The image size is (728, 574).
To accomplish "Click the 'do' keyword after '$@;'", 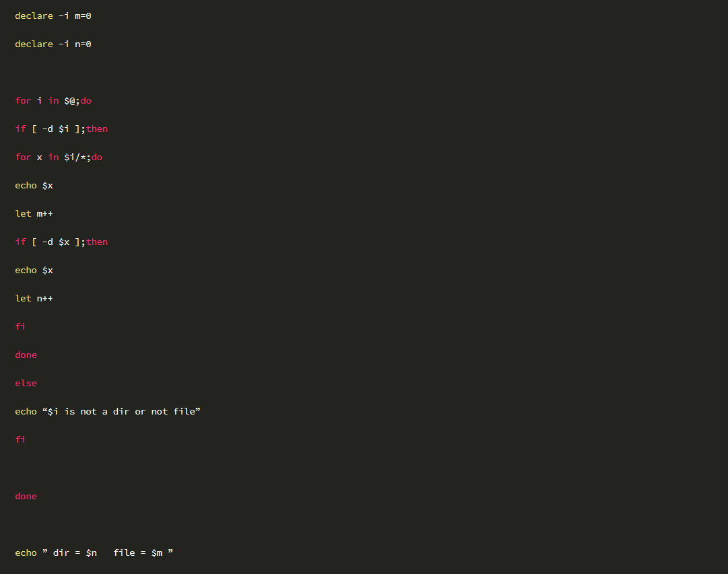I will coord(86,101).
